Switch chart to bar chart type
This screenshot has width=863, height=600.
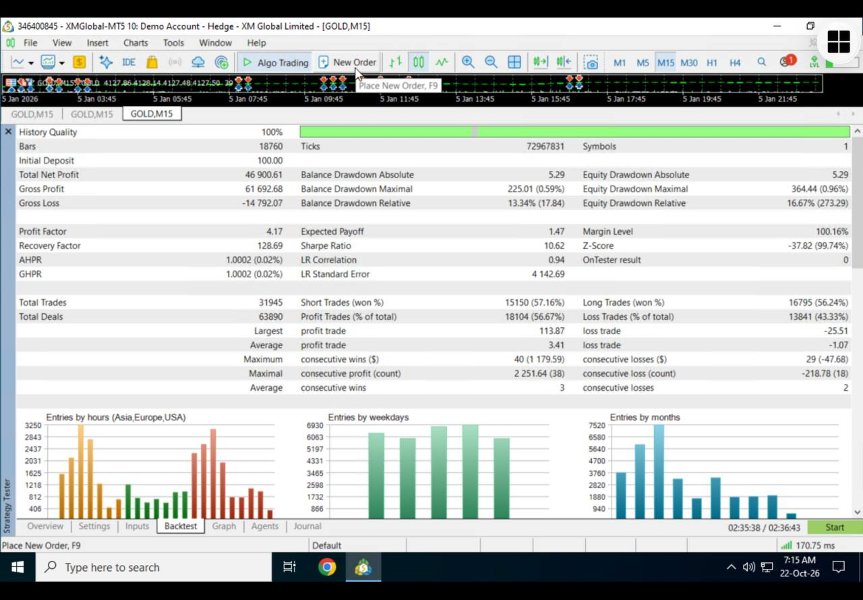coord(395,62)
